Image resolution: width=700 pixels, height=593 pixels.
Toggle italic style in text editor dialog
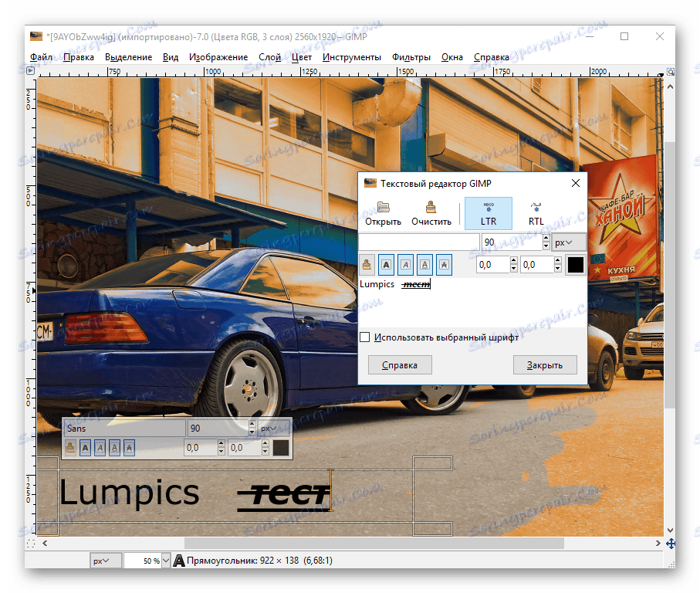[406, 265]
